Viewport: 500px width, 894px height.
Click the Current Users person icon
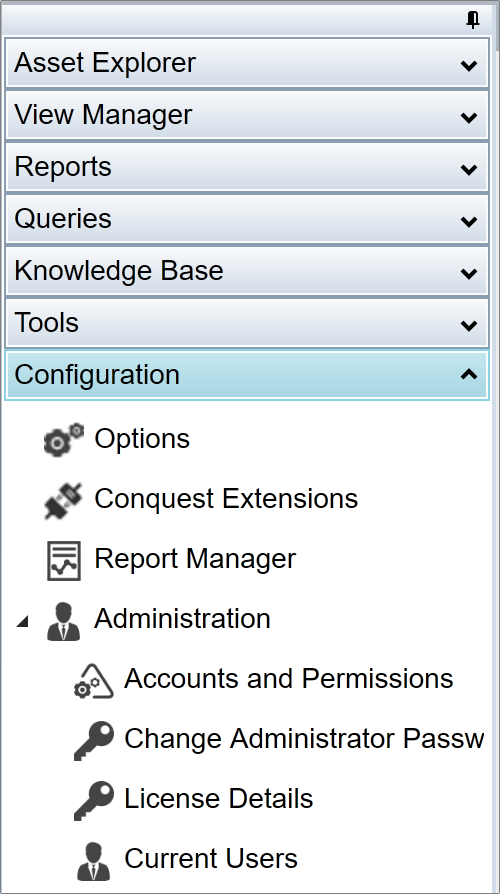pos(94,860)
